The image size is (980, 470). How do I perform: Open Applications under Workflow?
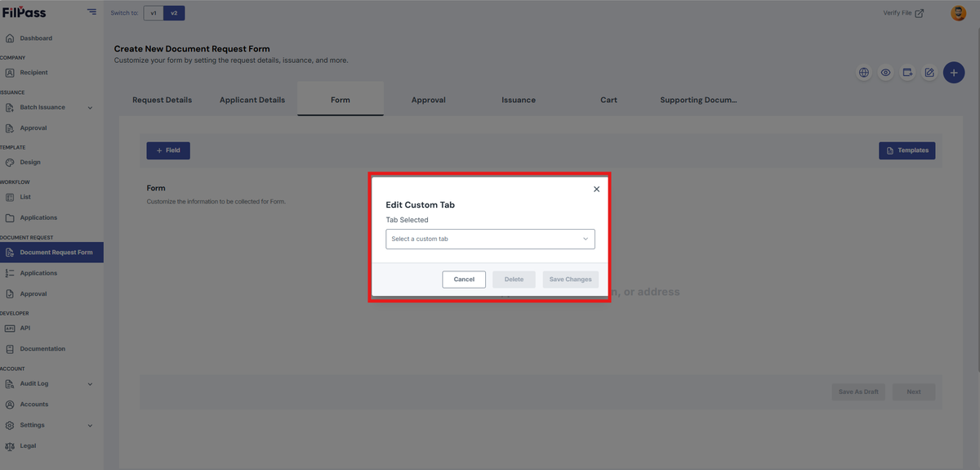click(x=38, y=218)
